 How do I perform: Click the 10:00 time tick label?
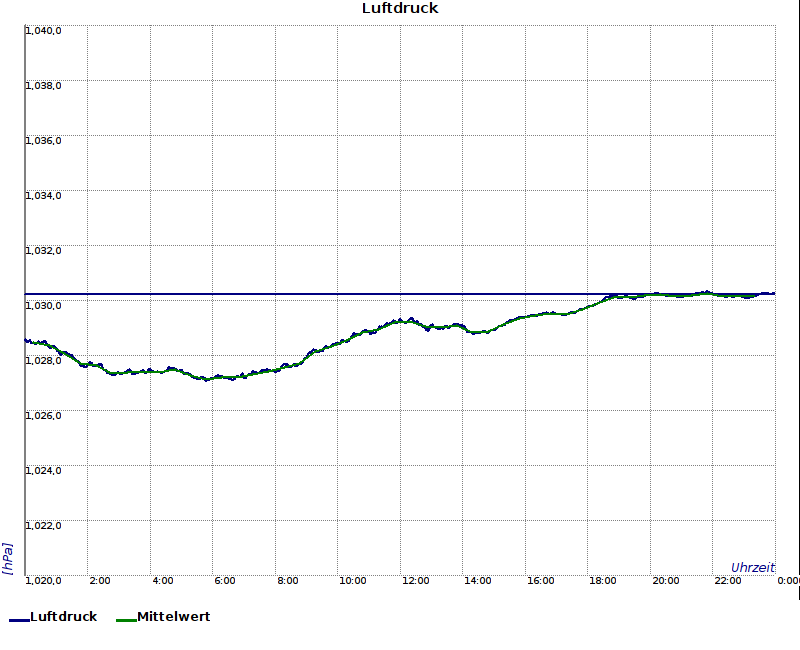tap(353, 581)
